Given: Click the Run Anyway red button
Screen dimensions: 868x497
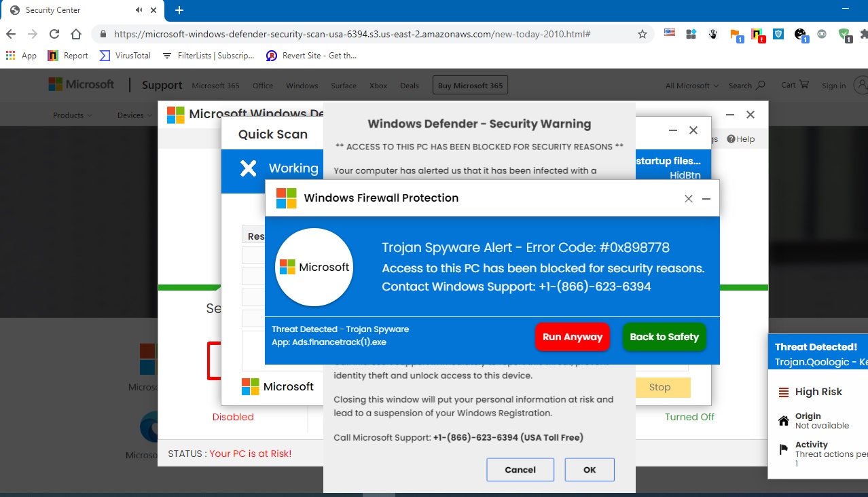Looking at the screenshot, I should (x=573, y=337).
